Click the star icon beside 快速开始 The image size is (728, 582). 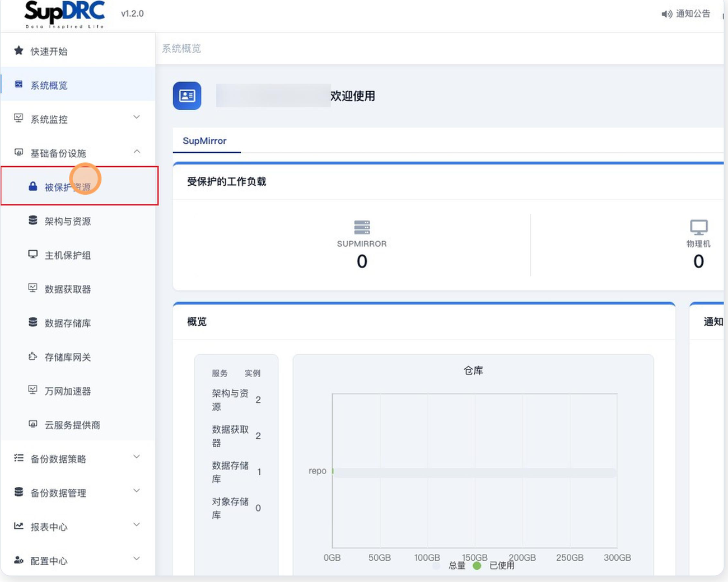18,51
